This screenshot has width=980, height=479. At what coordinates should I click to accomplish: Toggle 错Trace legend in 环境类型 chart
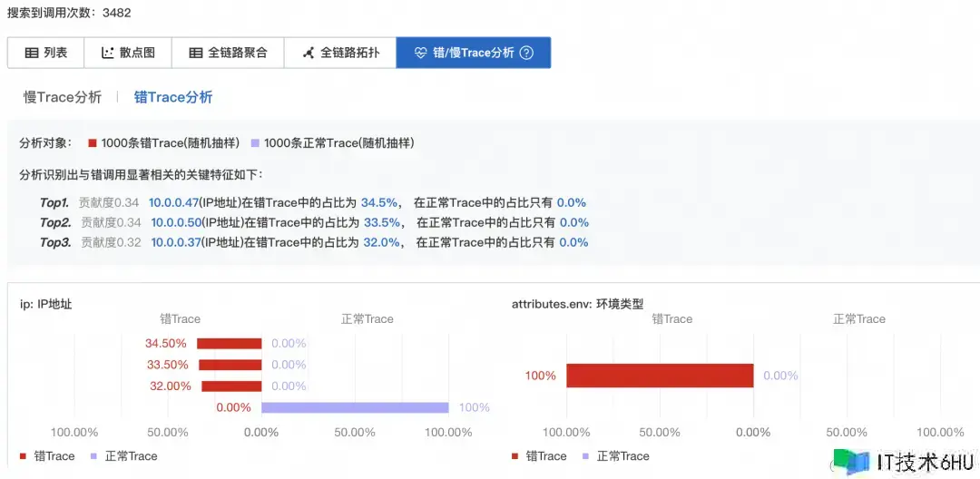coord(539,456)
